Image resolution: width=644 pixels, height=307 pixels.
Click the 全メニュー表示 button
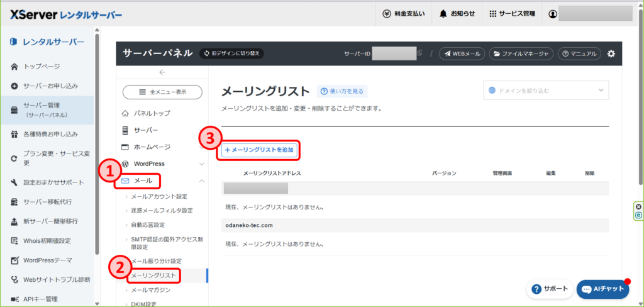[162, 92]
